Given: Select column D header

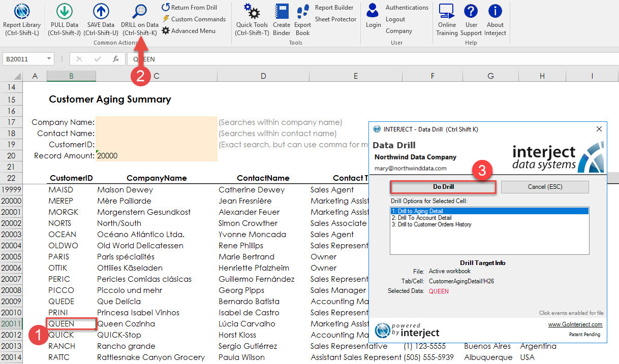Looking at the screenshot, I should pyautogui.click(x=263, y=76).
